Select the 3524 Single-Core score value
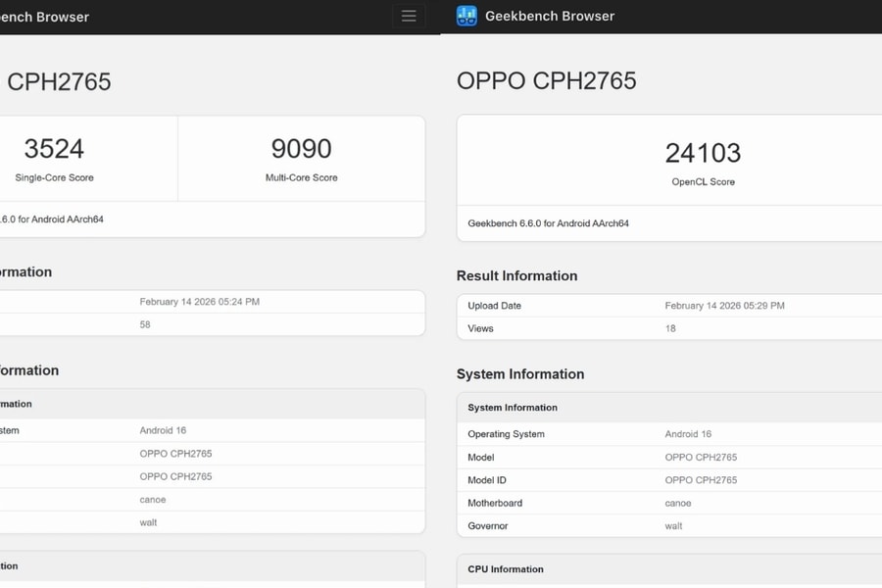The width and height of the screenshot is (882, 588). point(54,149)
